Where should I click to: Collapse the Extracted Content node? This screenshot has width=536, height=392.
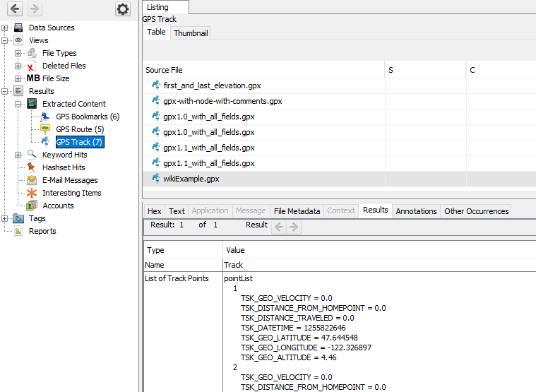coord(18,104)
